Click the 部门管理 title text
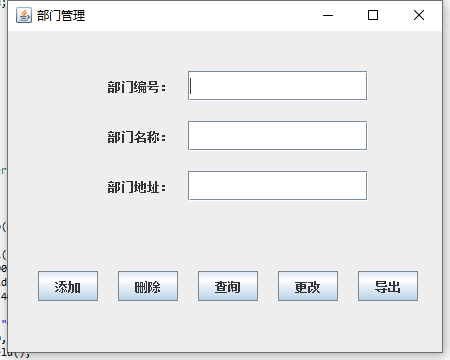 [x=61, y=16]
